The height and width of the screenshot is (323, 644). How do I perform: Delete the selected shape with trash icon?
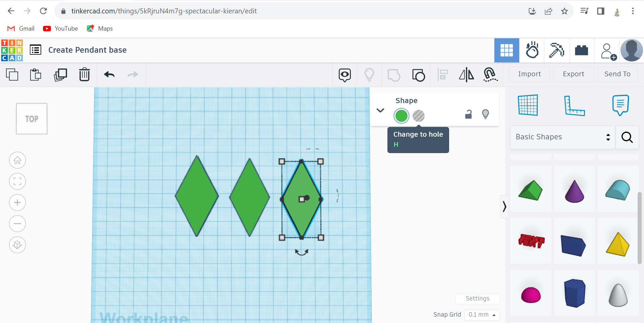[x=85, y=75]
